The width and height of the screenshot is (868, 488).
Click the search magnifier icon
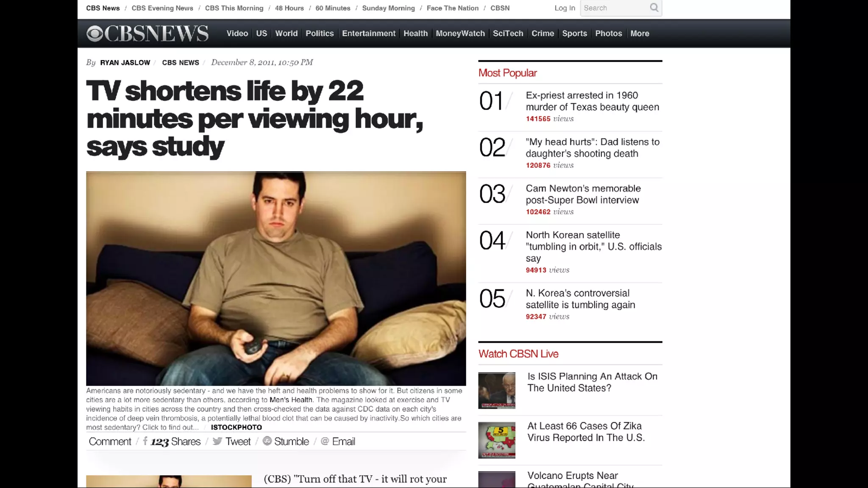tap(654, 8)
